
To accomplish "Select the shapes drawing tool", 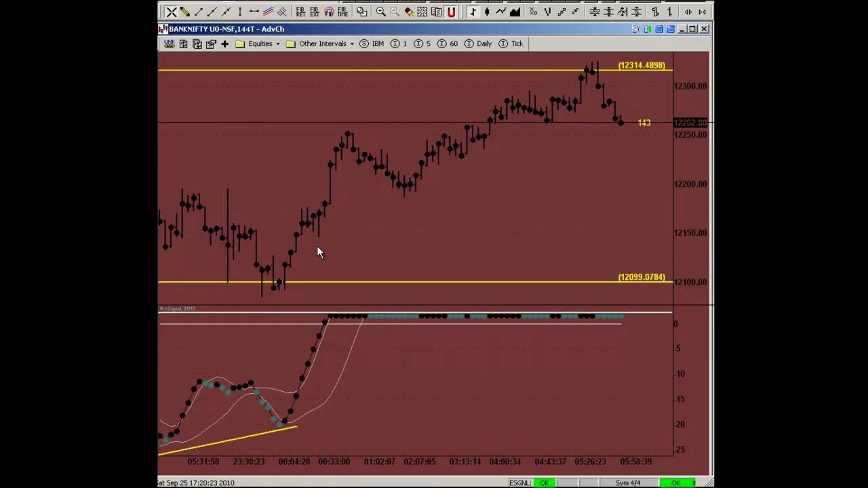I will 361,12.
